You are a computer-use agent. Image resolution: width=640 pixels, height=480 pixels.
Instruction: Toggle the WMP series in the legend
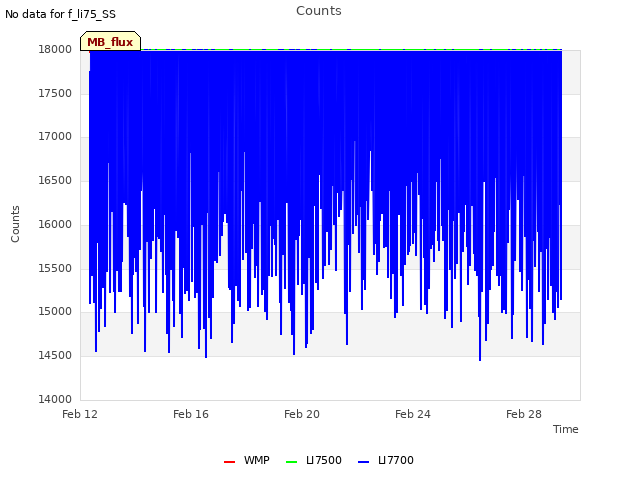click(x=247, y=460)
